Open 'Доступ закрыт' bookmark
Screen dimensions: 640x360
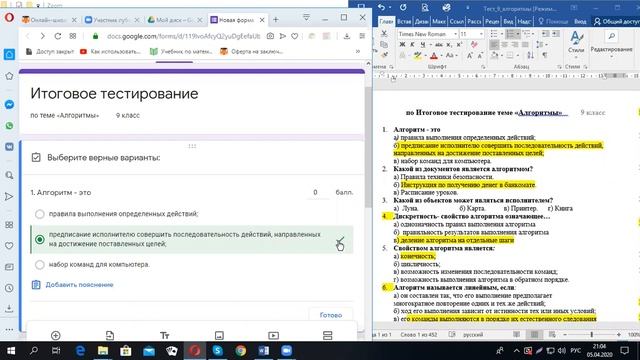pos(50,51)
